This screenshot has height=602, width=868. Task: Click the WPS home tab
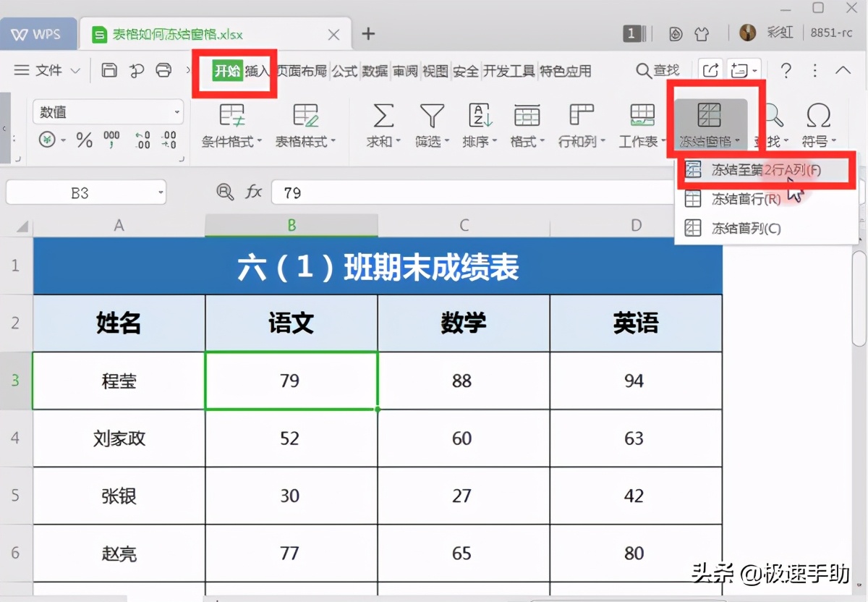point(38,34)
